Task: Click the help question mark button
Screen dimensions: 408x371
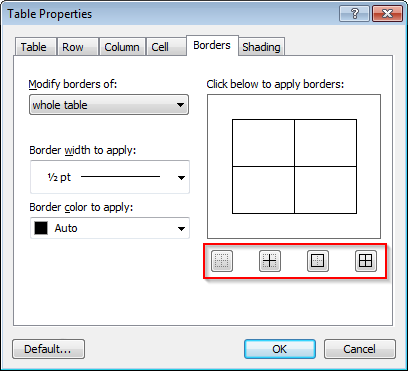Action: pos(354,14)
